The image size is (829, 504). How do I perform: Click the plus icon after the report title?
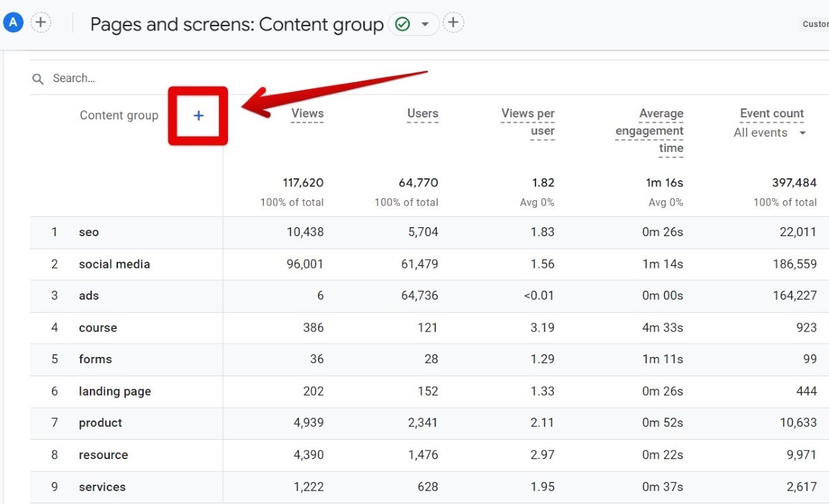point(453,23)
